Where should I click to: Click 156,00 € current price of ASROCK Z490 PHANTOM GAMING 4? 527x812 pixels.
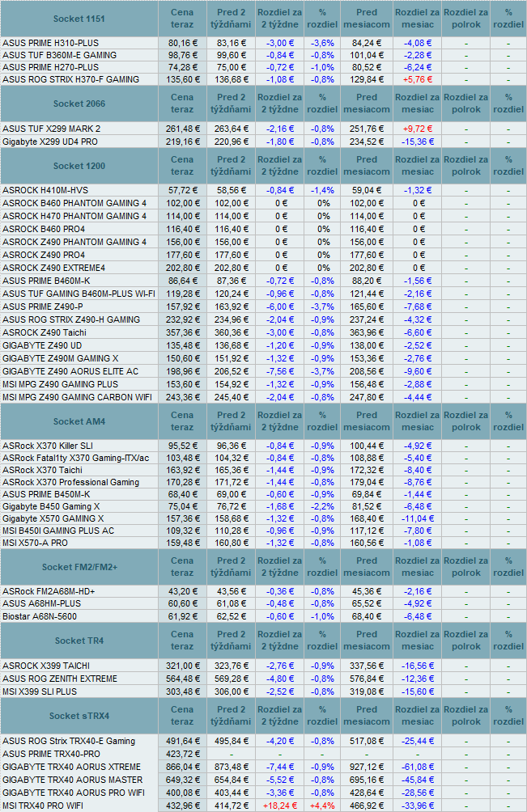(182, 242)
